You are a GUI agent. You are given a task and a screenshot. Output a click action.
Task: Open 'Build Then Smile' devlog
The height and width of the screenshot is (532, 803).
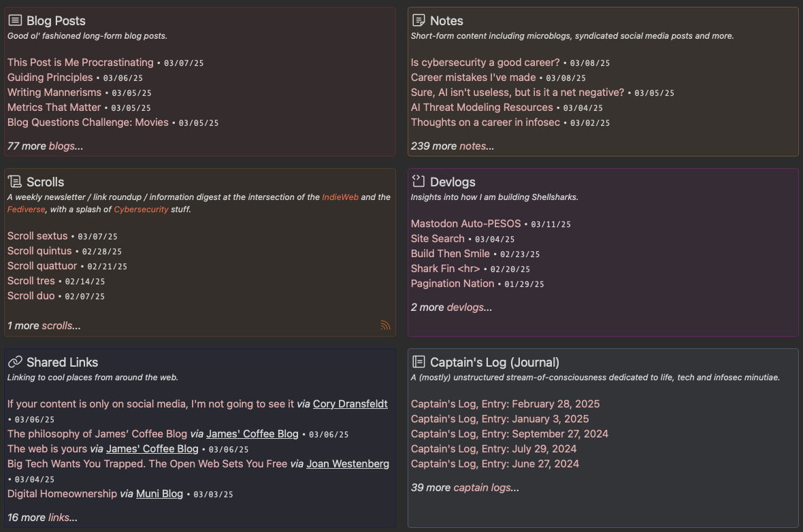tap(450, 254)
